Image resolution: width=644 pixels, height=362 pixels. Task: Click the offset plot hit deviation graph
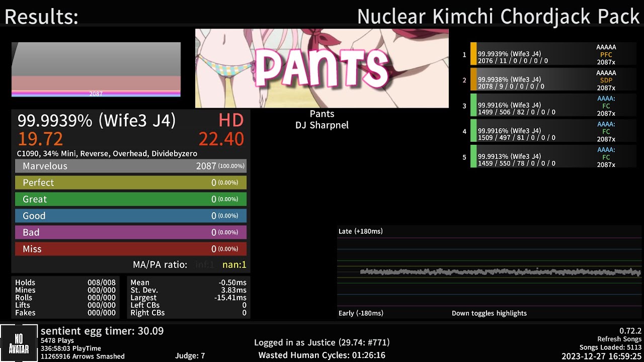tap(490, 272)
